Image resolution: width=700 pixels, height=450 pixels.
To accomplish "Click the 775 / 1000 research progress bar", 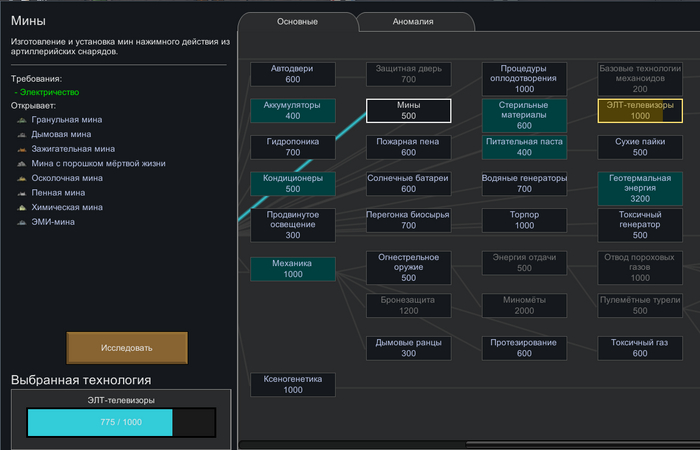I will pyautogui.click(x=121, y=423).
